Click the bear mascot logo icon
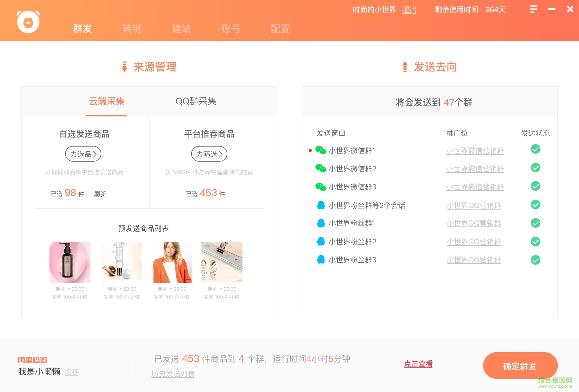579x392 pixels. tap(28, 22)
